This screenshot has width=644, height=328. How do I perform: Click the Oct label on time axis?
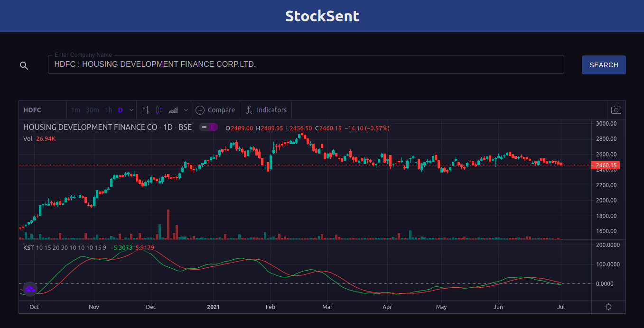(34, 307)
